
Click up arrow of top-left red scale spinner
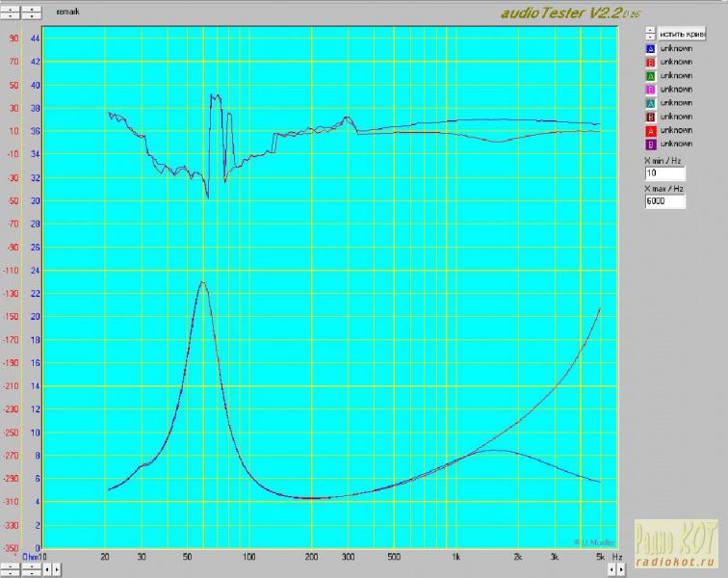(x=11, y=9)
